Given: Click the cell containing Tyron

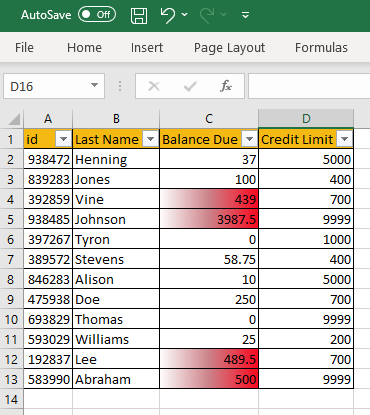Looking at the screenshot, I should coord(116,239).
